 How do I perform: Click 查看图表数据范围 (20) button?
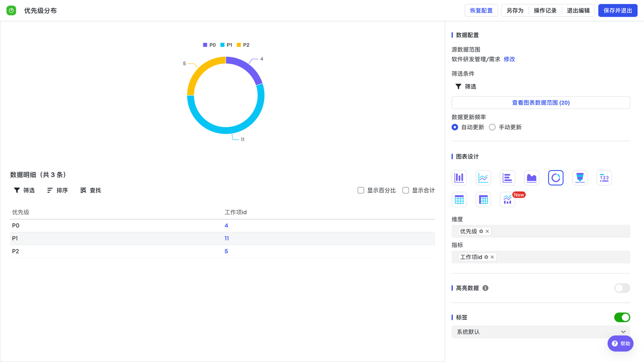(541, 103)
